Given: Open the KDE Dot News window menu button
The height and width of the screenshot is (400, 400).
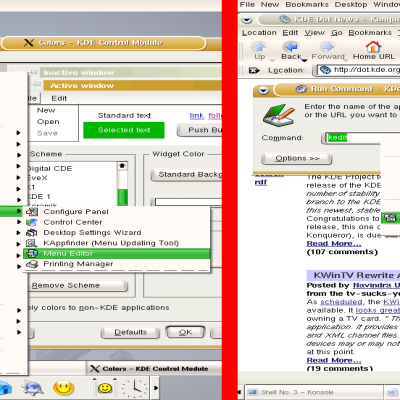Looking at the screenshot, I should (x=247, y=20).
